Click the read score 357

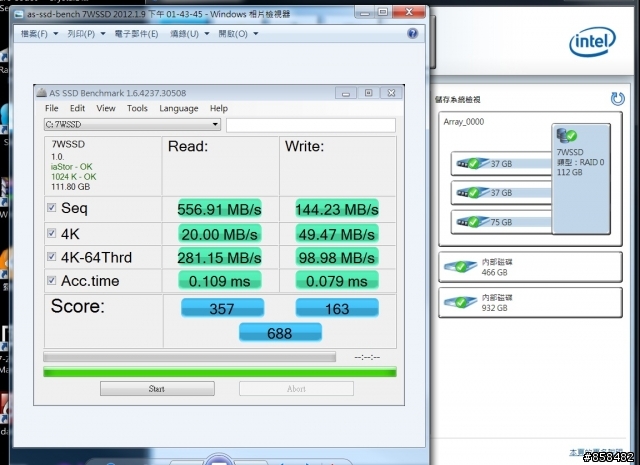(222, 308)
